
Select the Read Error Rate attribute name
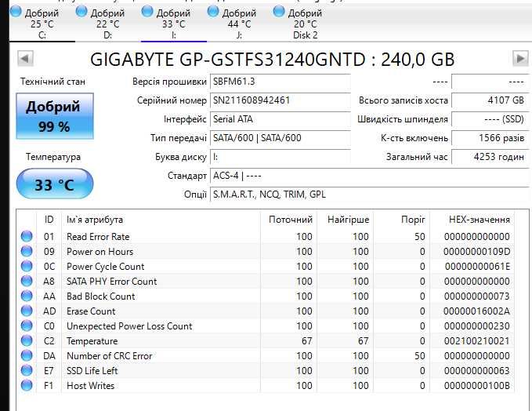click(x=98, y=237)
